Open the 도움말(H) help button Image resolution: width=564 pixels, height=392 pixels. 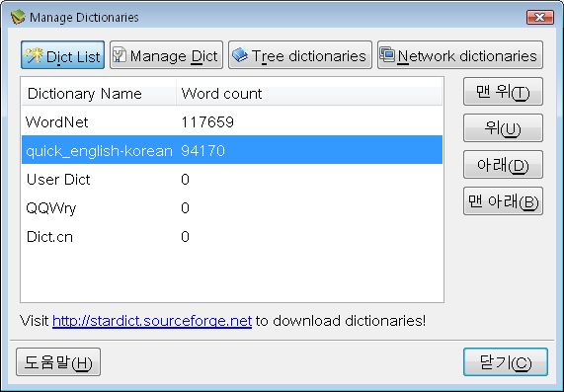pyautogui.click(x=58, y=362)
